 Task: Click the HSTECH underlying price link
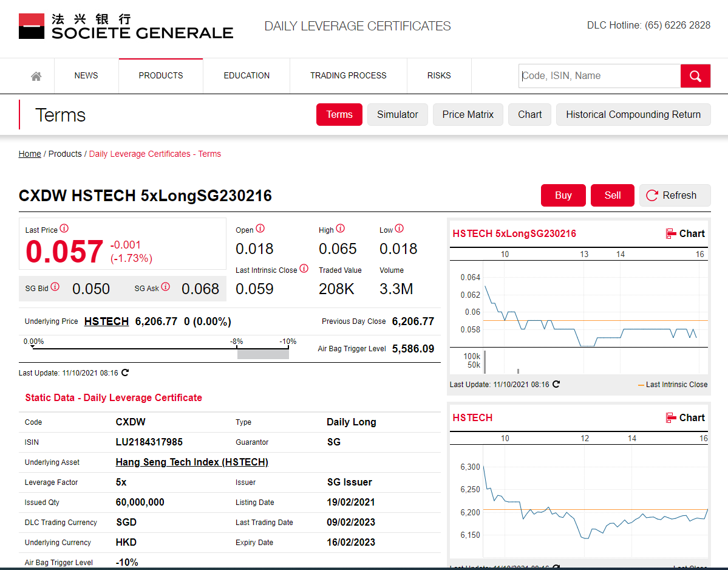pyautogui.click(x=106, y=321)
